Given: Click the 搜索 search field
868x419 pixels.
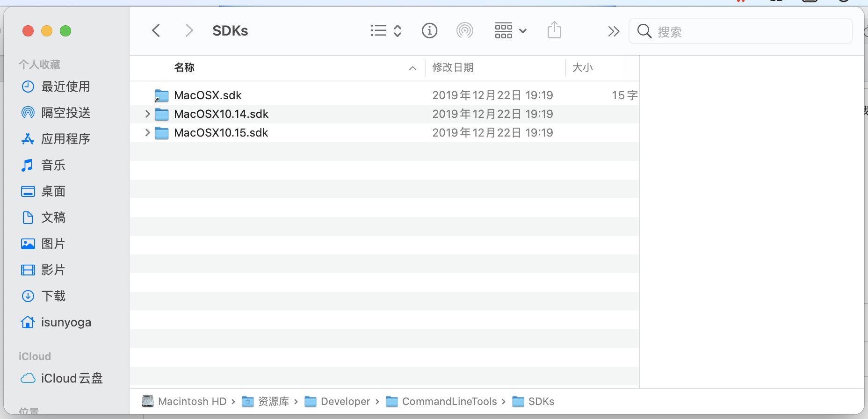Looking at the screenshot, I should (741, 31).
